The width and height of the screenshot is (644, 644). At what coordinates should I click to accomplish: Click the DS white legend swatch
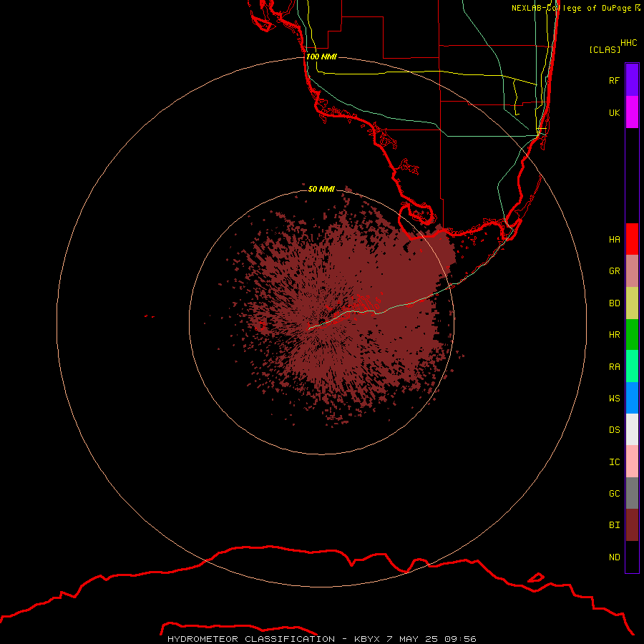coord(632,429)
